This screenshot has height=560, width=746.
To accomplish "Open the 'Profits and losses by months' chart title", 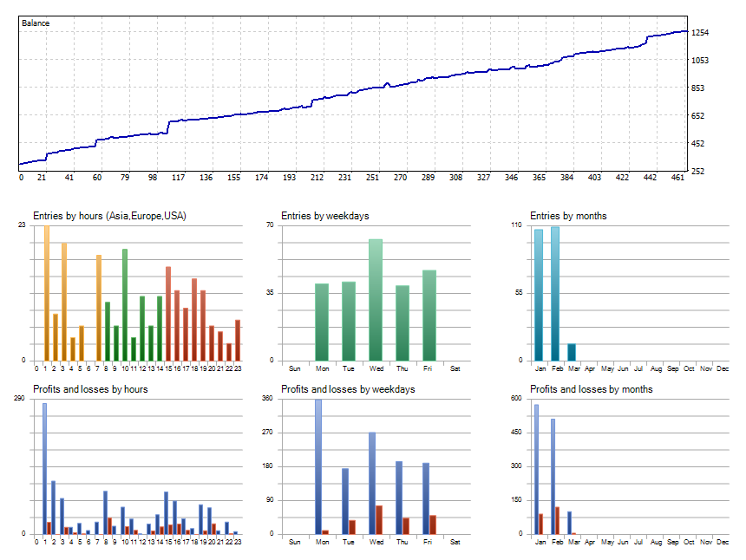I will tap(592, 388).
